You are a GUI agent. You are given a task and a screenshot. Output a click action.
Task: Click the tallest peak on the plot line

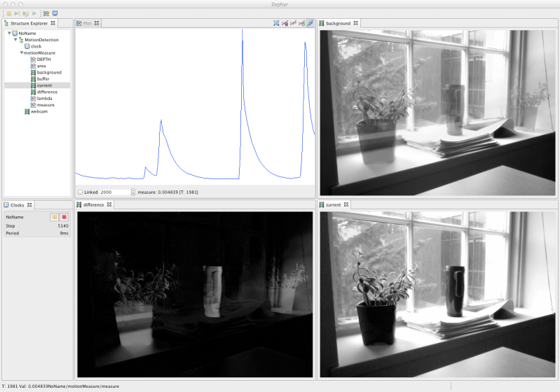coord(243,31)
